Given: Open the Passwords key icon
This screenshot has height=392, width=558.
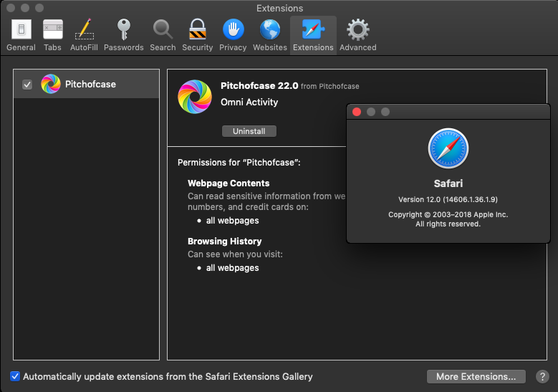Looking at the screenshot, I should tap(123, 35).
